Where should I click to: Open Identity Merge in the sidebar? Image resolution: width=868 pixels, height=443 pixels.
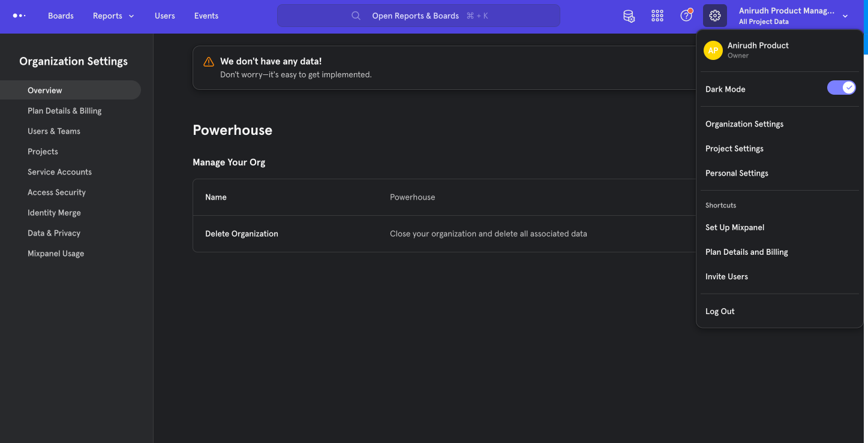coord(70,213)
